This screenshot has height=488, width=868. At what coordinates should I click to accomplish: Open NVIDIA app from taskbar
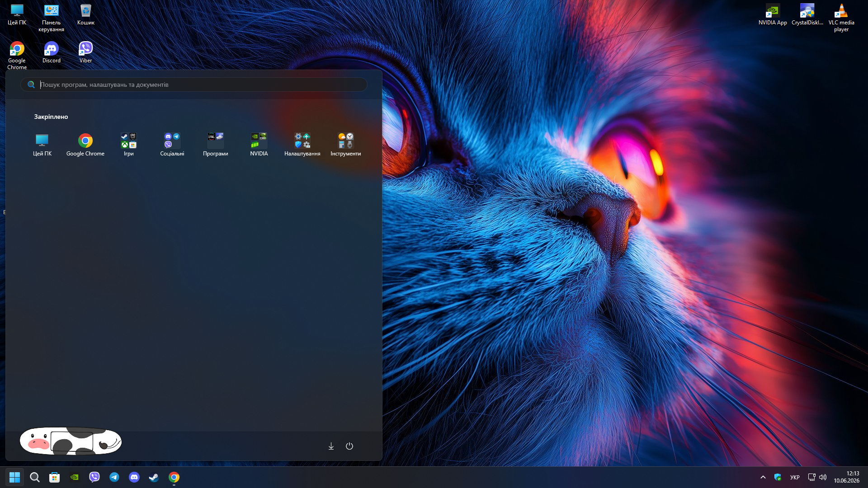74,477
